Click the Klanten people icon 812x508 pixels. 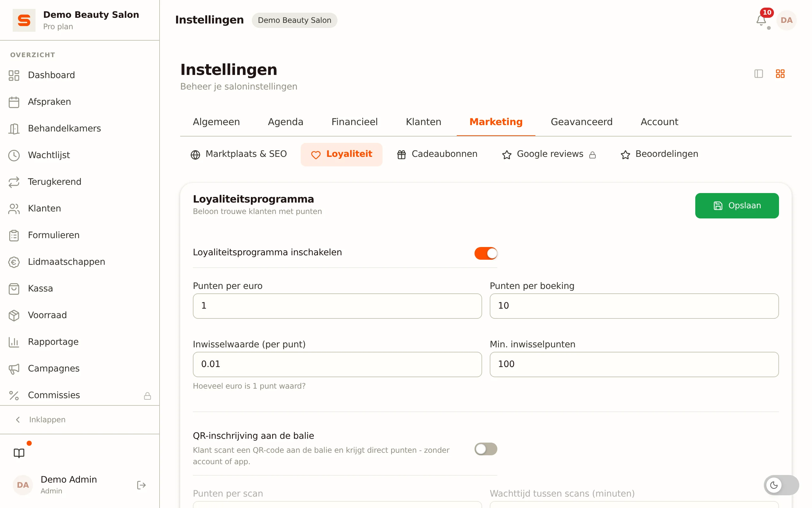[14, 209]
